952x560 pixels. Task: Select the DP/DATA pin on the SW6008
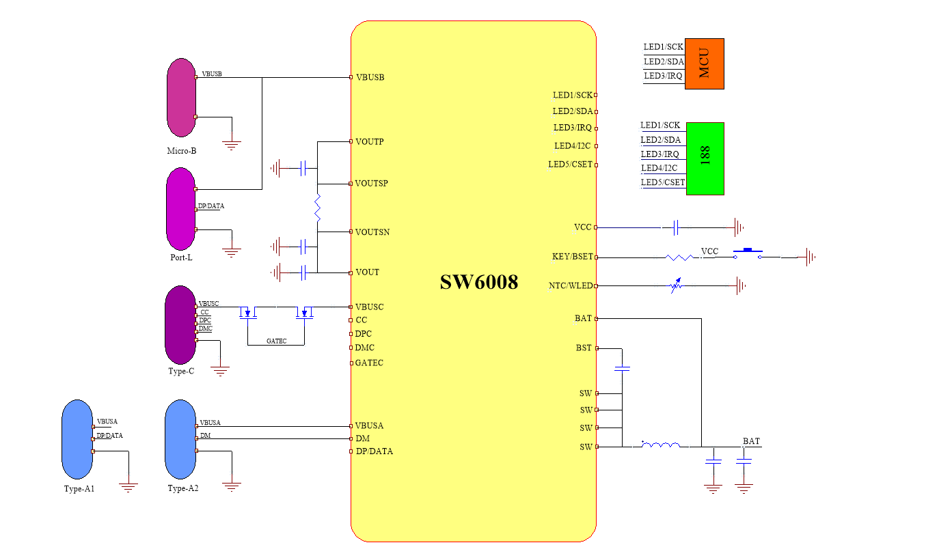[x=374, y=451]
